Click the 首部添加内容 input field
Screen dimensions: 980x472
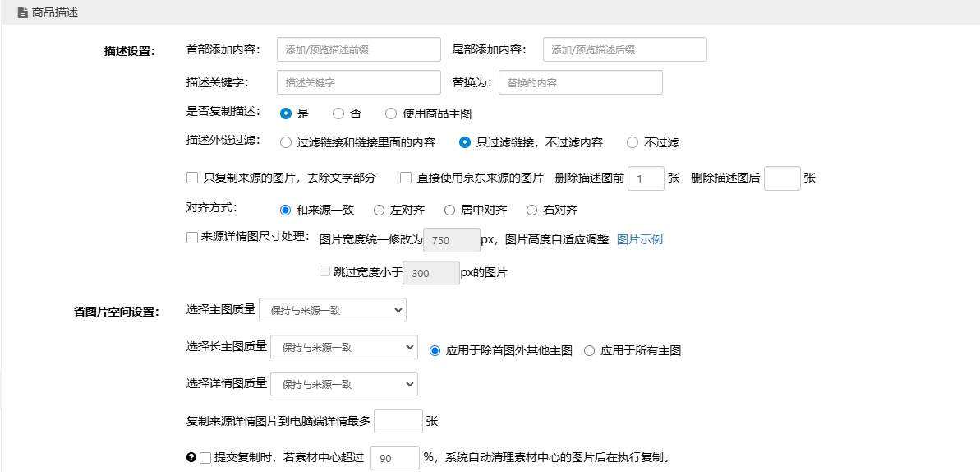(359, 49)
